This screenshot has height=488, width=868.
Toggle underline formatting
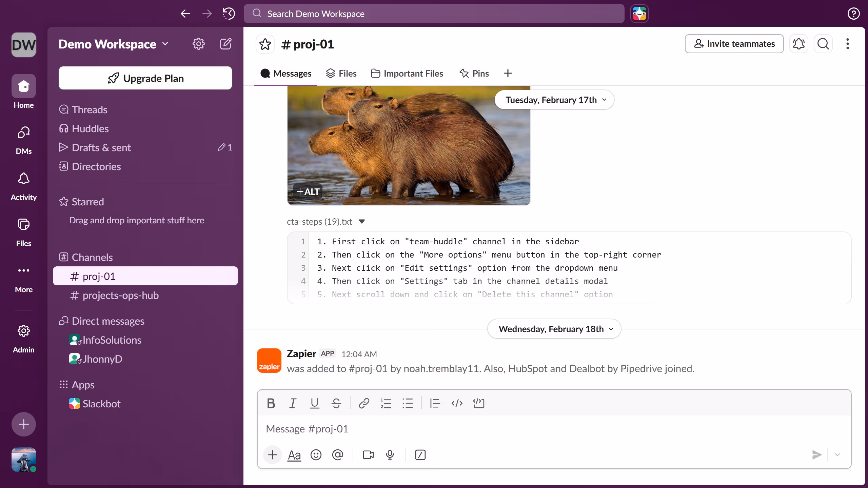315,403
